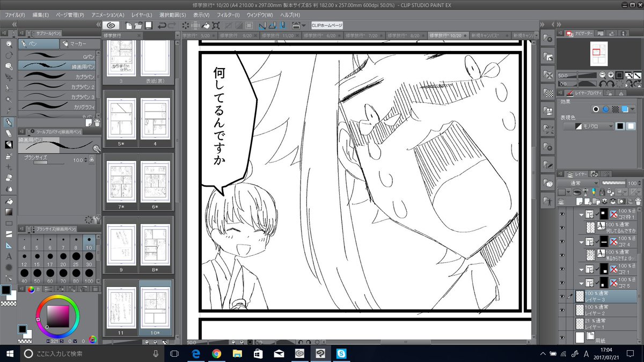Select the Gradient tool
Screen dimensions: 644x362
(9, 212)
